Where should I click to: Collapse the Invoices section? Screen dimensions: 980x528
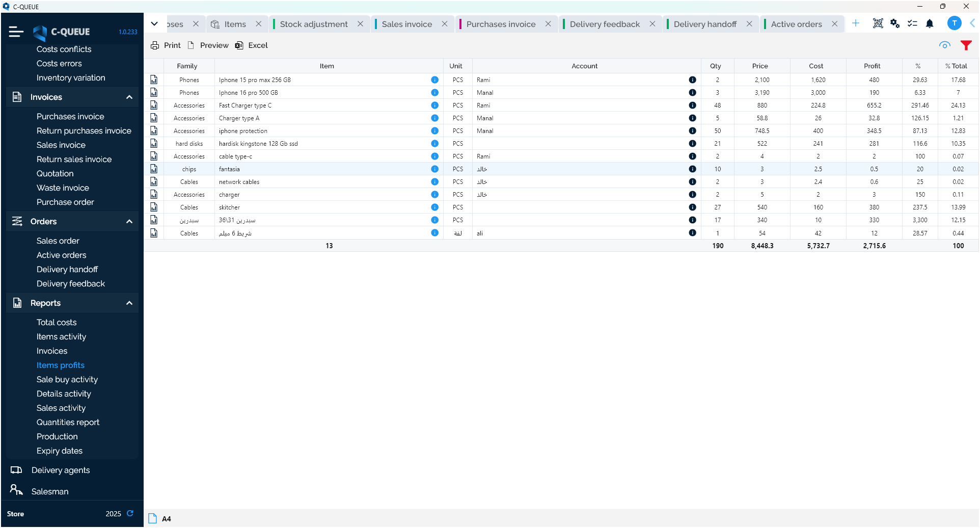129,97
